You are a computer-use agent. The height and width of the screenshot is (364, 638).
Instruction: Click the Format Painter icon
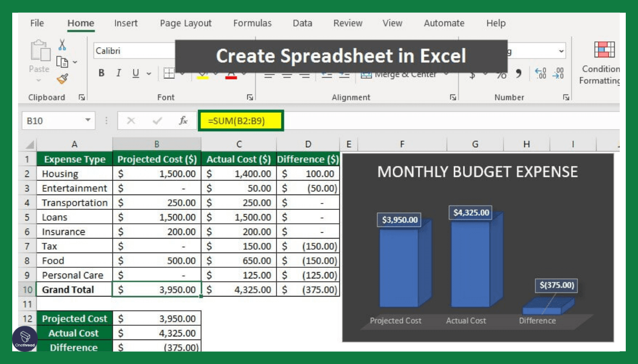coord(63,78)
